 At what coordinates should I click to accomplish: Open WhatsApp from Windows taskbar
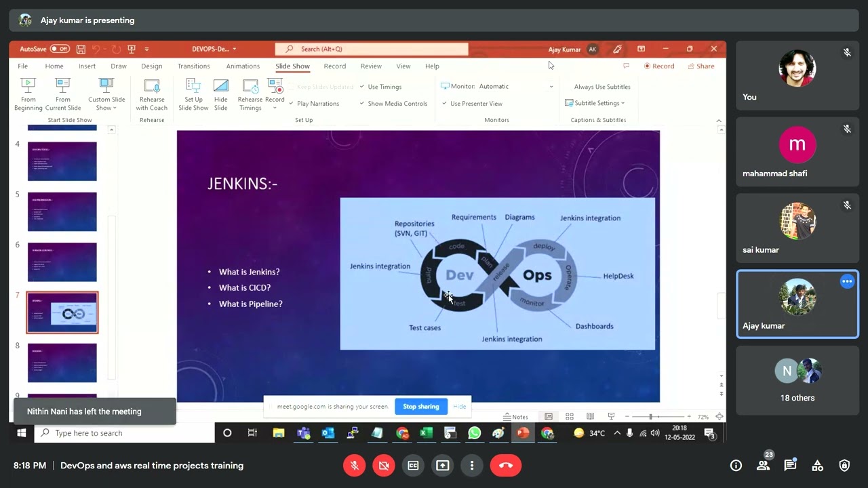(474, 432)
